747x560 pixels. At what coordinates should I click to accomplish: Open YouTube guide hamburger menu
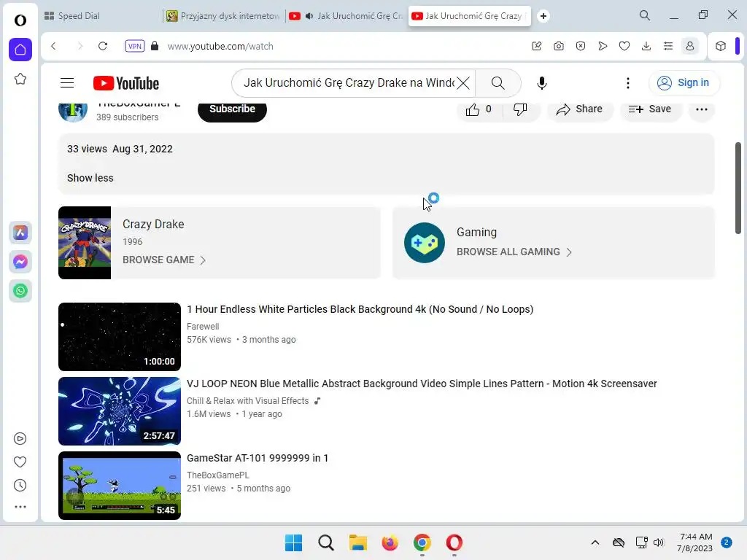coord(67,83)
